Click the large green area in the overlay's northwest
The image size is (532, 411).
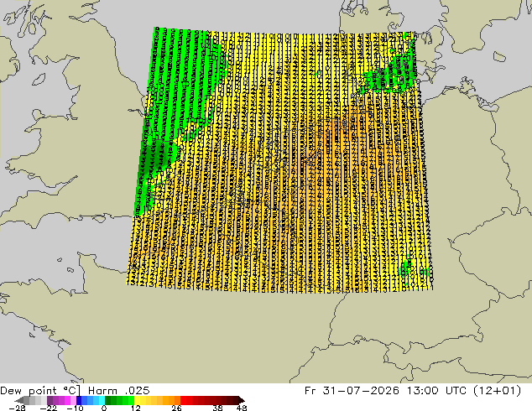click(x=180, y=88)
